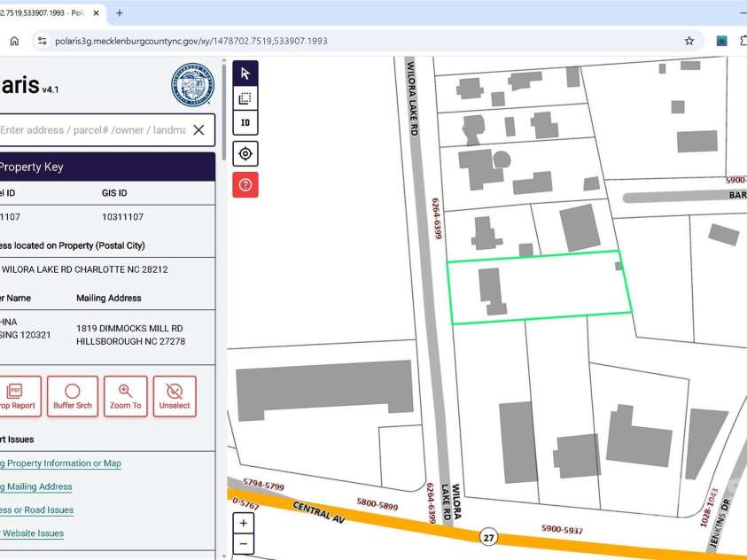Go to browser home page icon
Screen dimensions: 747x560
point(14,41)
